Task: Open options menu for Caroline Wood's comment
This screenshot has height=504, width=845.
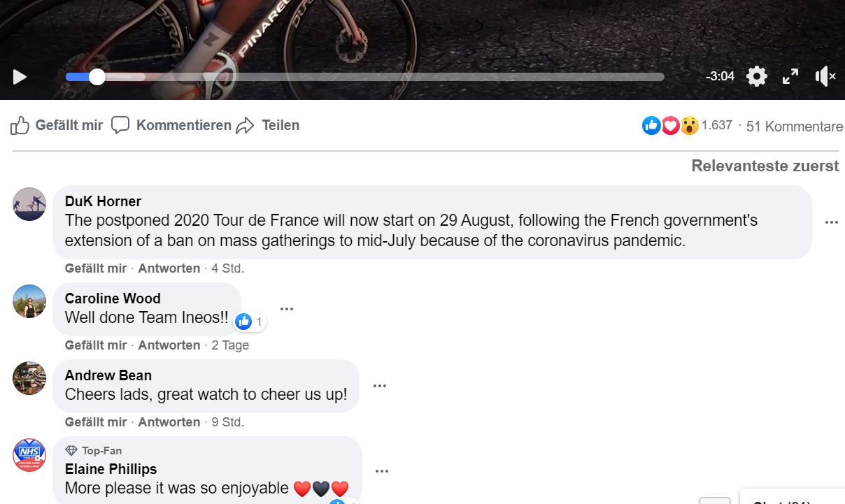Action: (x=287, y=308)
